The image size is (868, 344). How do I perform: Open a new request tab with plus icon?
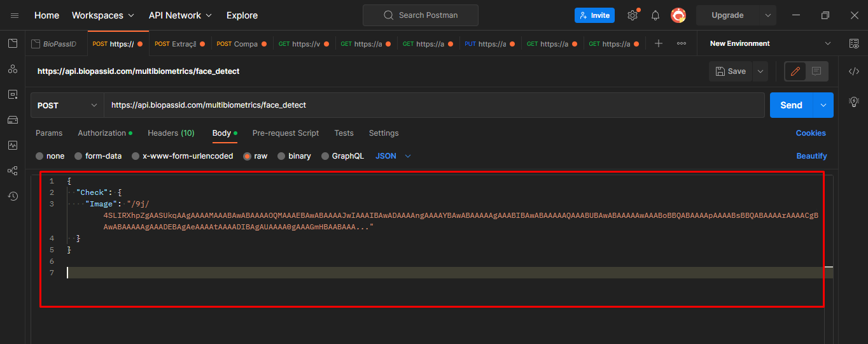tap(659, 43)
